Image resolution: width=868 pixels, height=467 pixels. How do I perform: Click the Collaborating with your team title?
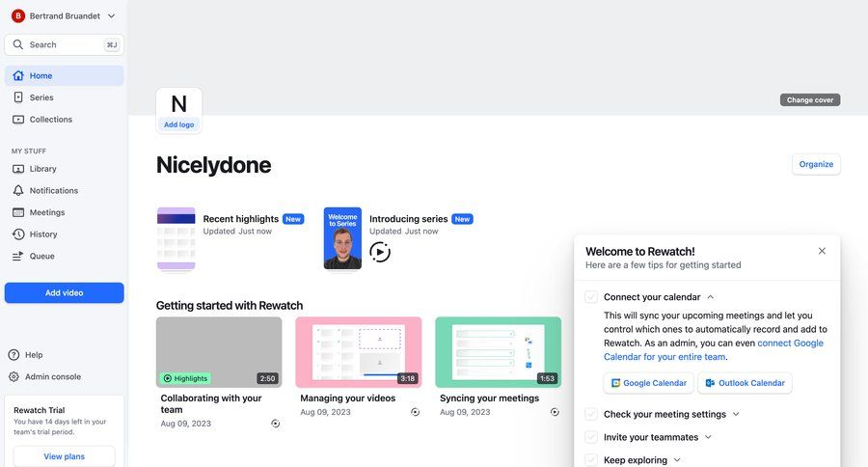(x=211, y=404)
